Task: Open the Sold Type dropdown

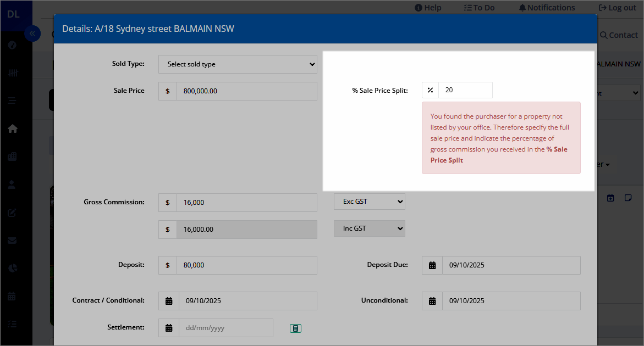Action: 238,64
